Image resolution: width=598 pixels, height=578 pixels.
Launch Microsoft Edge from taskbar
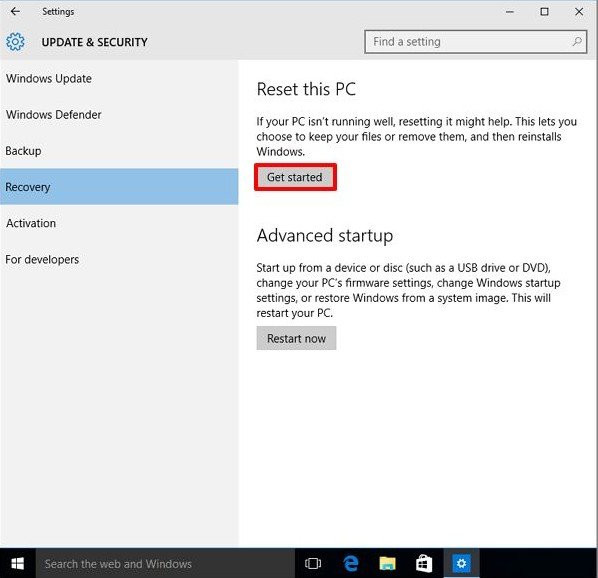350,563
